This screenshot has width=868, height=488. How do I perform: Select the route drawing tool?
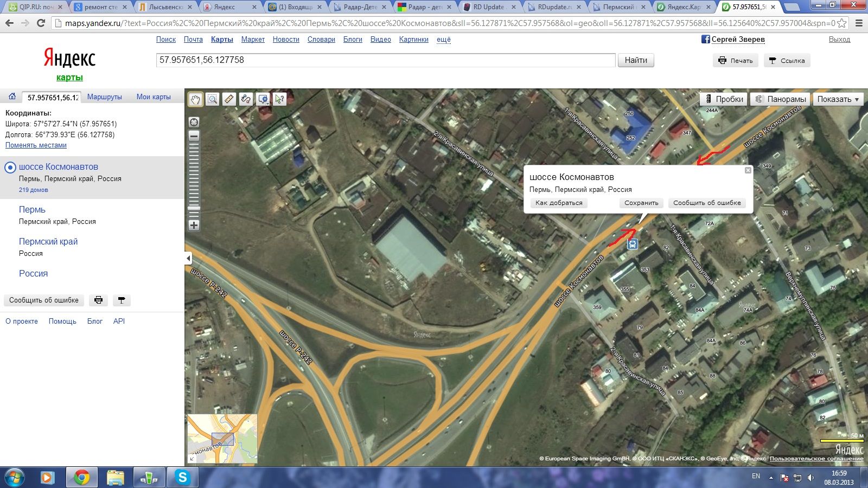coord(246,99)
